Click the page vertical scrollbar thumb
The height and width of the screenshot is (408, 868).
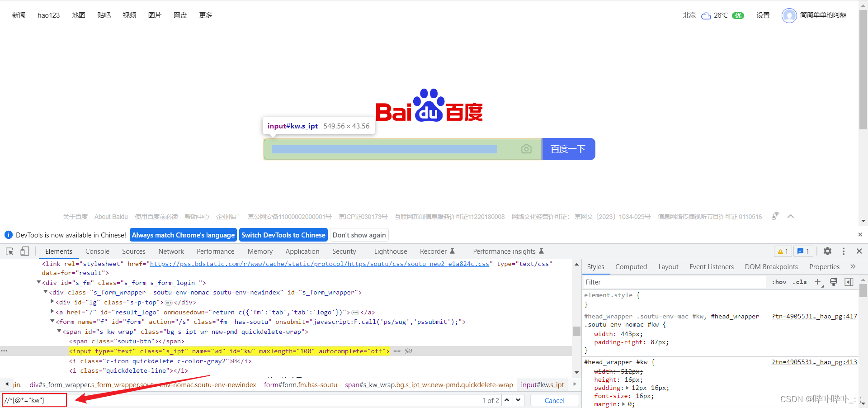[x=863, y=69]
